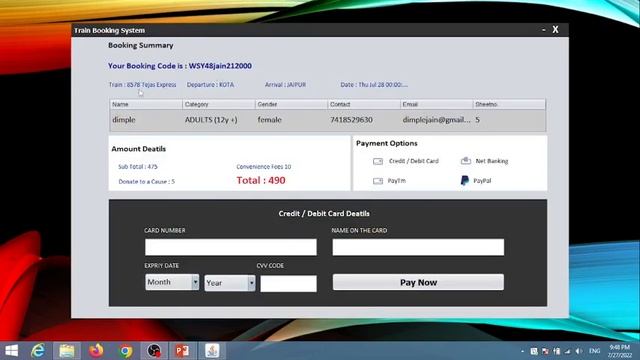Click the Email column header
This screenshot has width=640, height=360.
[x=437, y=104]
